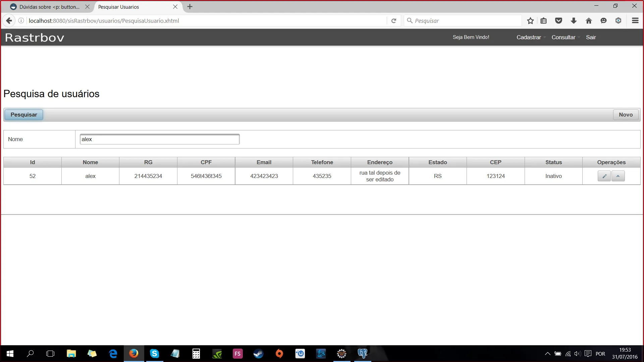
Task: Expand the Cadastrar dropdown menu
Action: point(529,37)
